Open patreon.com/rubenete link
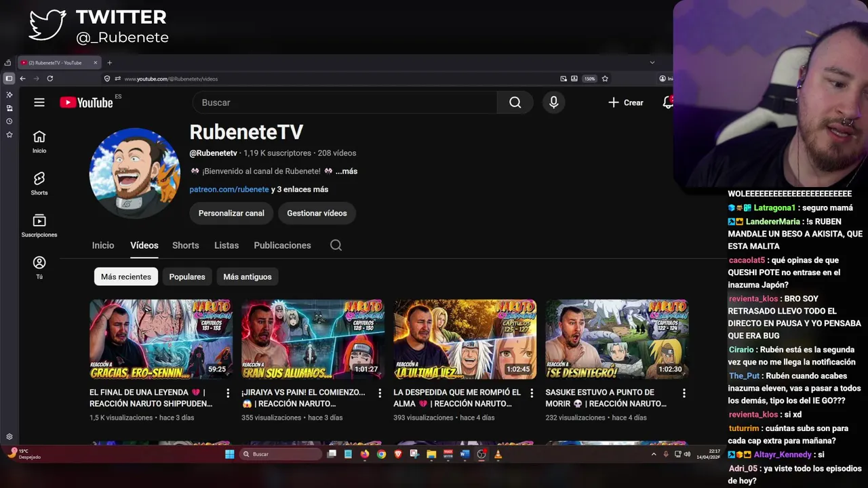 coord(229,190)
